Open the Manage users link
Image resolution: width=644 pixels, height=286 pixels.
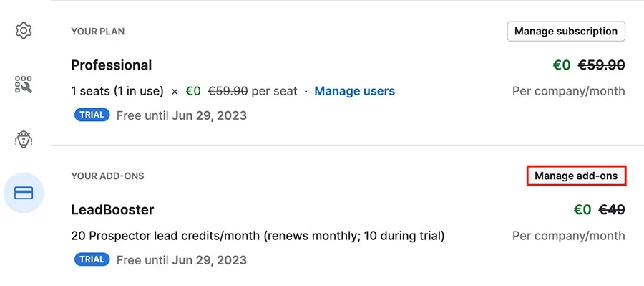pyautogui.click(x=354, y=91)
